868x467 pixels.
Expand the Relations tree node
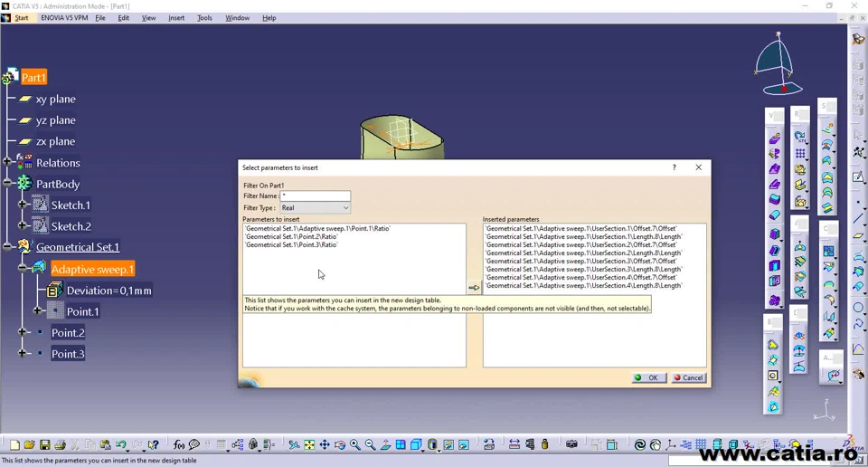7,162
